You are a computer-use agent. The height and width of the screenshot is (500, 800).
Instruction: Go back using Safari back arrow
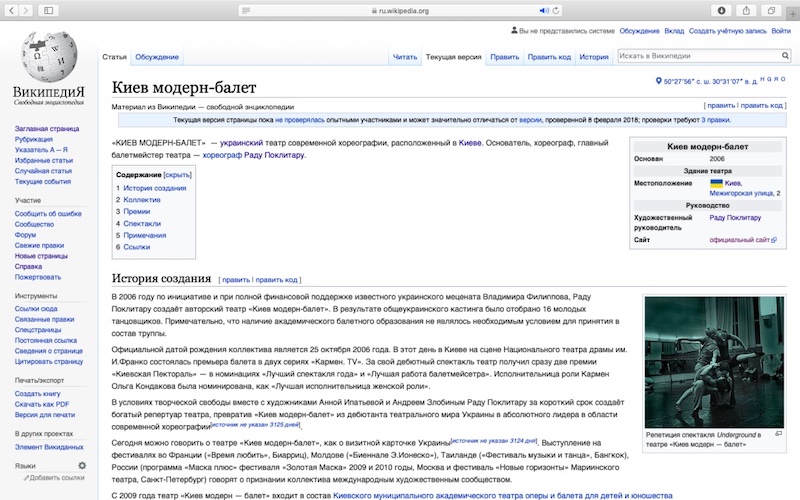pyautogui.click(x=11, y=10)
